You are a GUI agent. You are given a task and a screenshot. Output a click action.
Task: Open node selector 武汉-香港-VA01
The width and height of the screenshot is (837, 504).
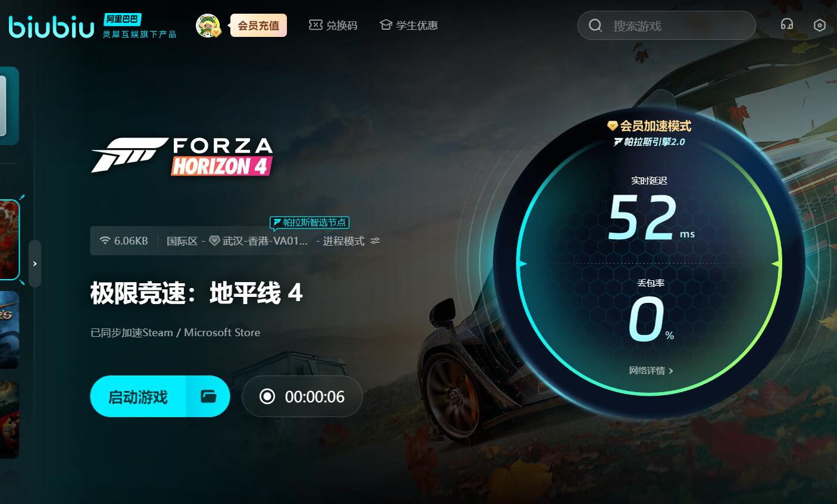coord(259,241)
